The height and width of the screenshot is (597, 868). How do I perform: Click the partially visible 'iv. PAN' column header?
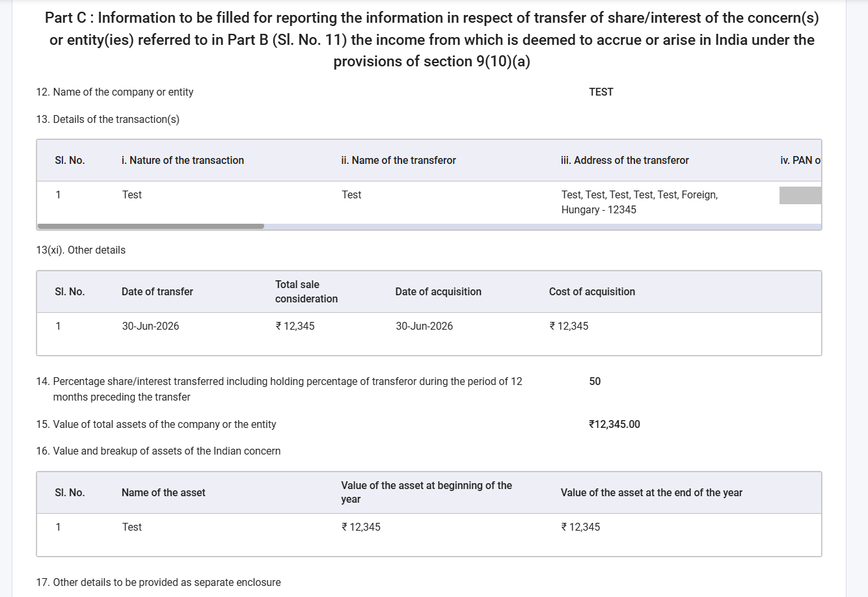click(x=800, y=160)
